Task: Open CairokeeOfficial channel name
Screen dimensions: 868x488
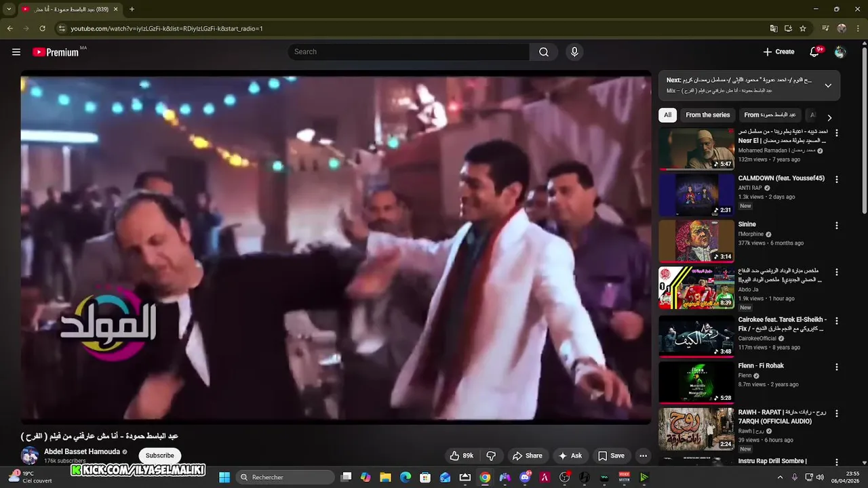Action: coord(757,338)
